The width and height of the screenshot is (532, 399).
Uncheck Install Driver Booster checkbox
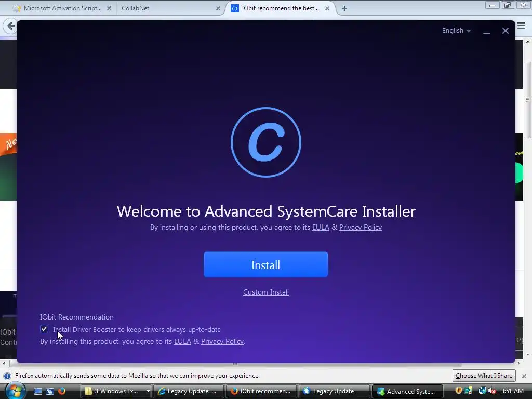point(44,329)
